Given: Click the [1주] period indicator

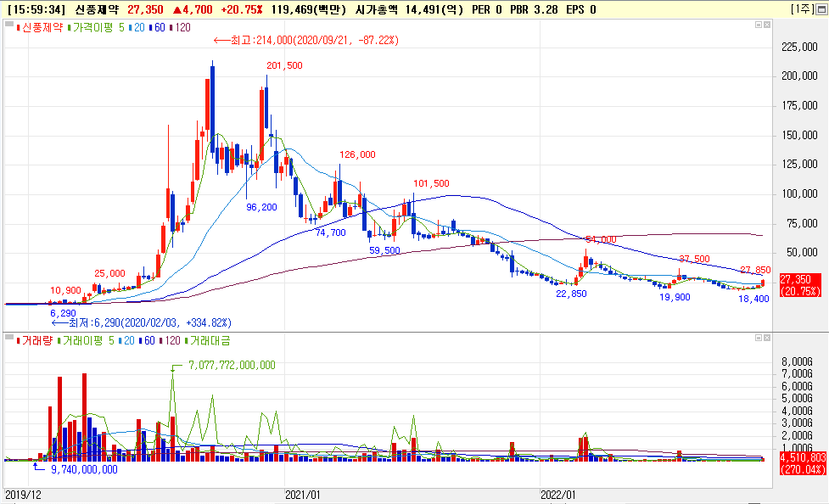Looking at the screenshot, I should click(803, 9).
